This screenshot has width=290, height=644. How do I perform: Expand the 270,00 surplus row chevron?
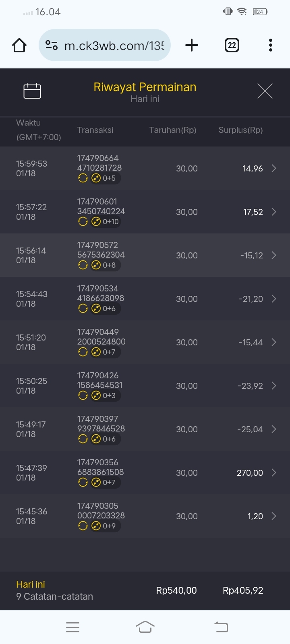274,473
